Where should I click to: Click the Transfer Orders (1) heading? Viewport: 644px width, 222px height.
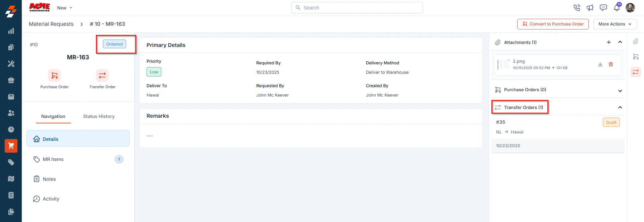[524, 107]
